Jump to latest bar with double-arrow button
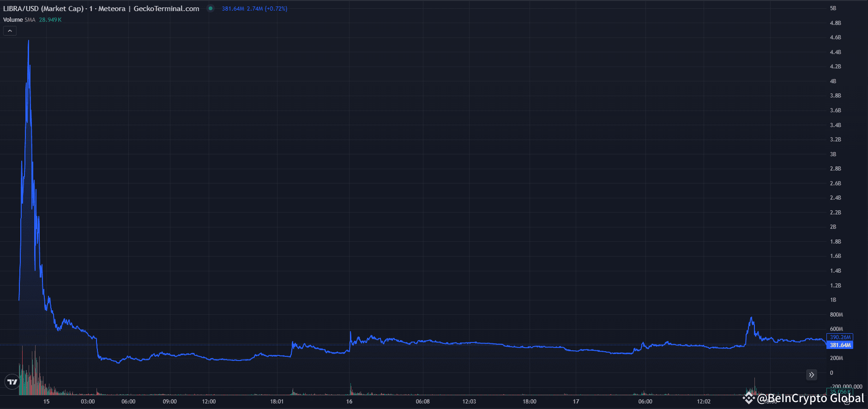Screen dimensions: 868x409 (x=812, y=375)
